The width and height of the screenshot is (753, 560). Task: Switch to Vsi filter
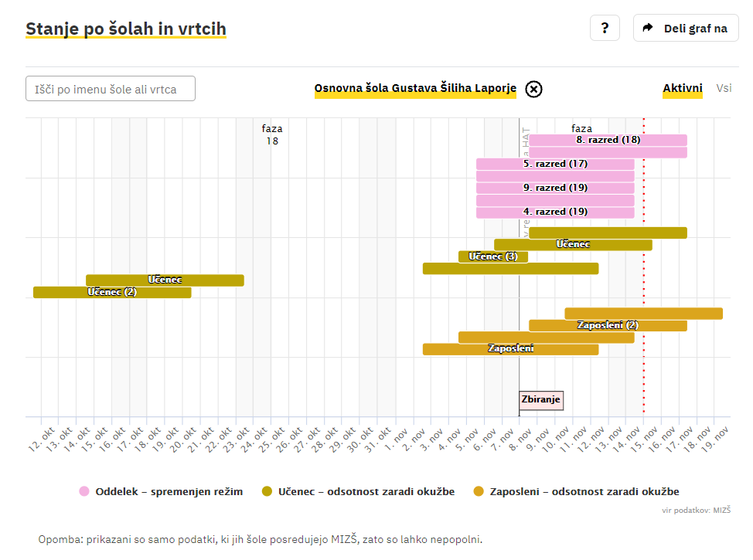click(x=724, y=89)
